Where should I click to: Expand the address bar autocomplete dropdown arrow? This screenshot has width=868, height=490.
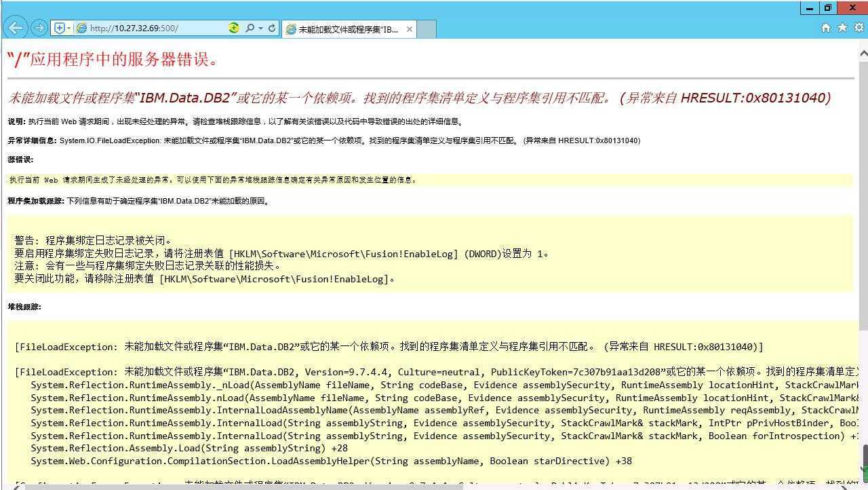(x=260, y=28)
